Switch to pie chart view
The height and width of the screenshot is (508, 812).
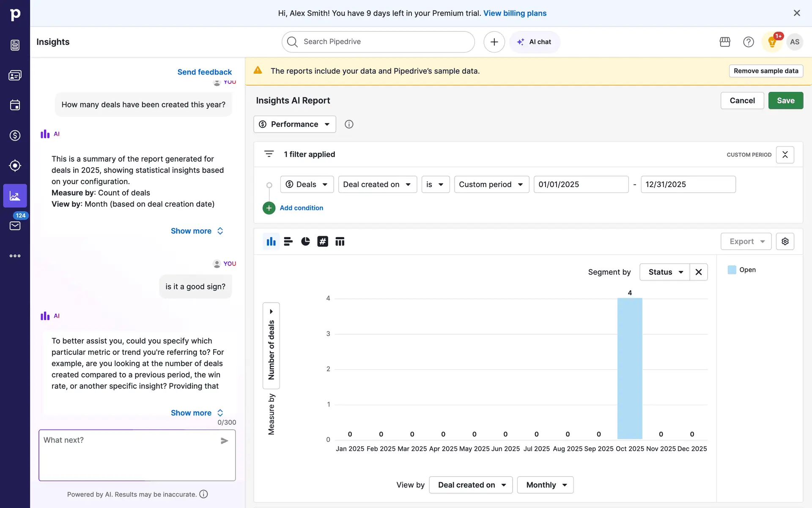305,241
